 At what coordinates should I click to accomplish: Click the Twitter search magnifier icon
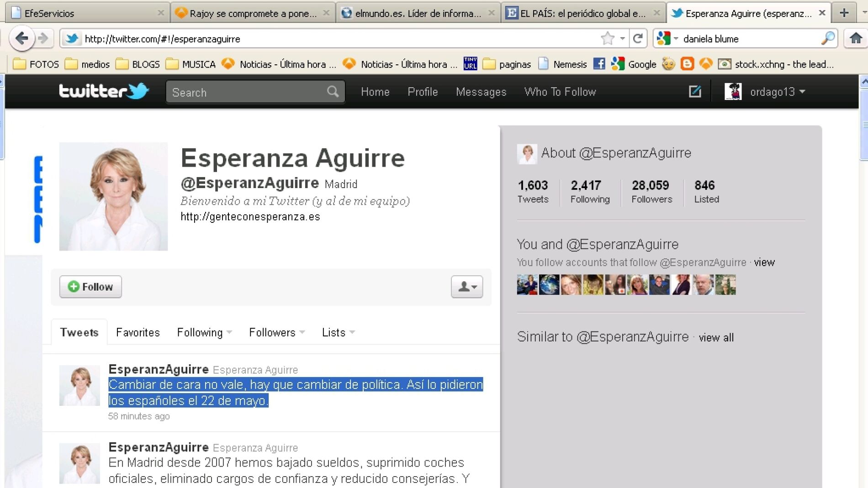pos(333,92)
